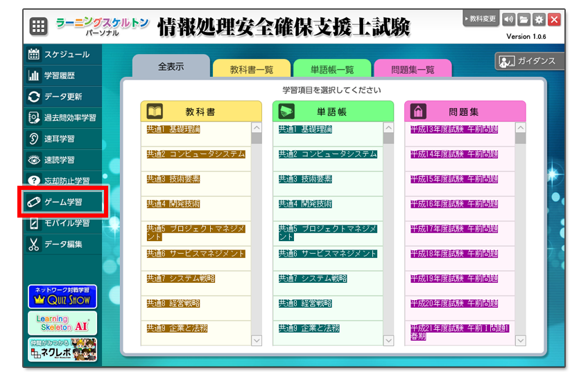Screen dimensions: 588x377
Task: Select 平成21年度試験 午前Ⅰ問題 春期
Action: tap(460, 333)
